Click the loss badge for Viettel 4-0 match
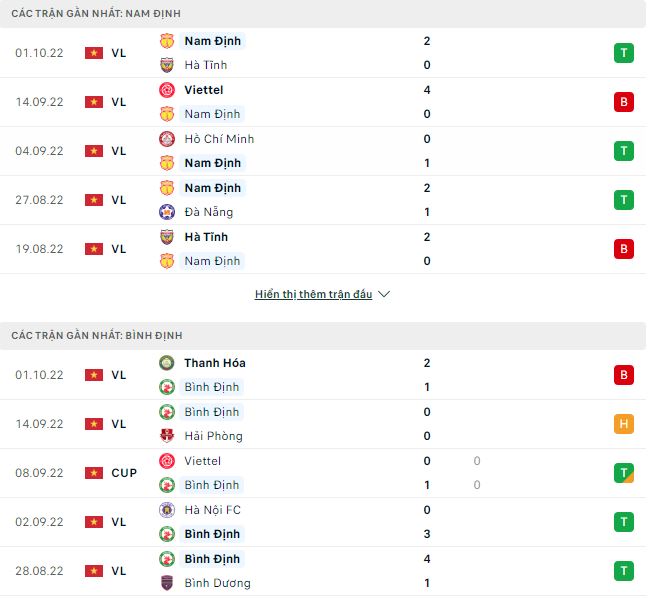 click(624, 102)
